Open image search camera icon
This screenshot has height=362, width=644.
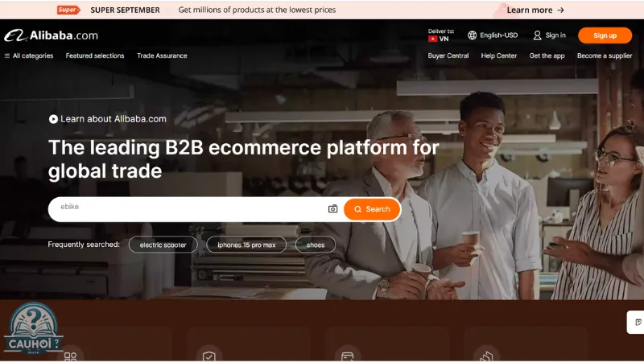pos(332,209)
